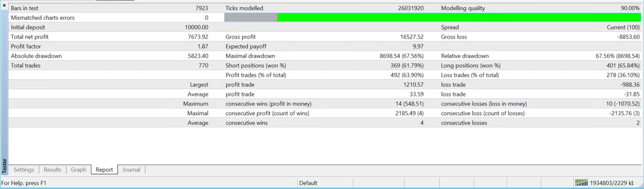Select Total trades value 770
Screen dimensions: 644x189
[x=203, y=65]
